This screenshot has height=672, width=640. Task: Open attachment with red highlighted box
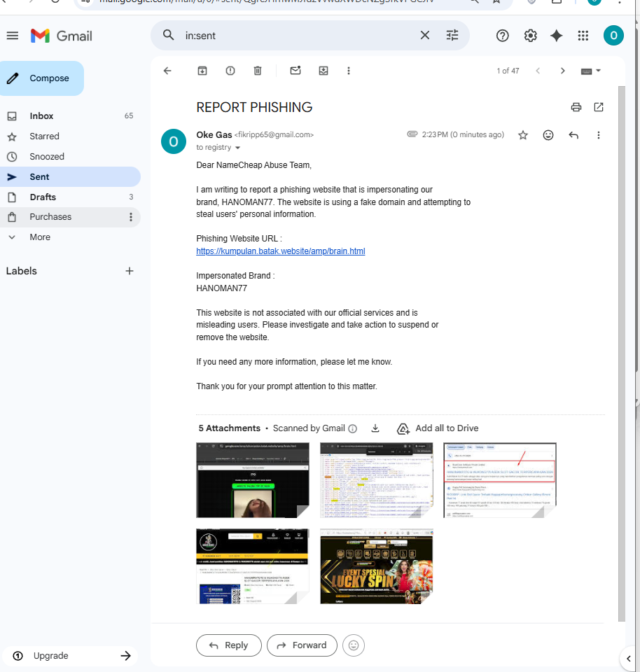[500, 480]
